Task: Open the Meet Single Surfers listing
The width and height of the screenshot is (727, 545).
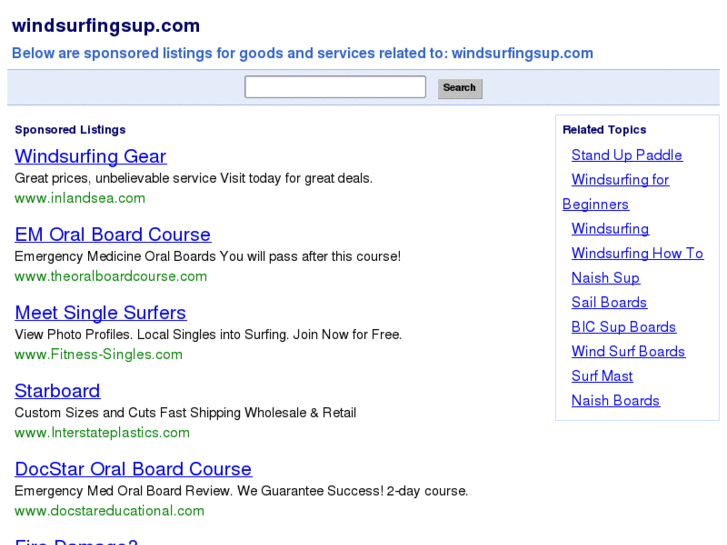Action: point(101,313)
